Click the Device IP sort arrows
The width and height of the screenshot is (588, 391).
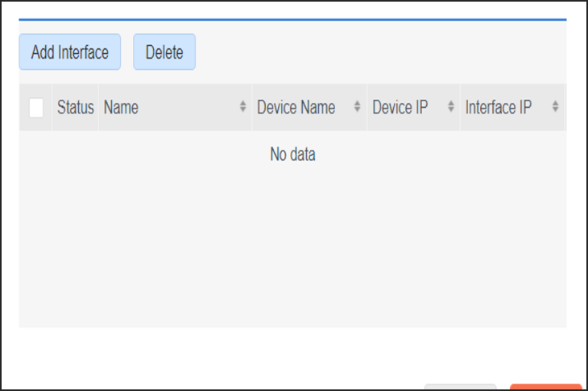(x=451, y=108)
